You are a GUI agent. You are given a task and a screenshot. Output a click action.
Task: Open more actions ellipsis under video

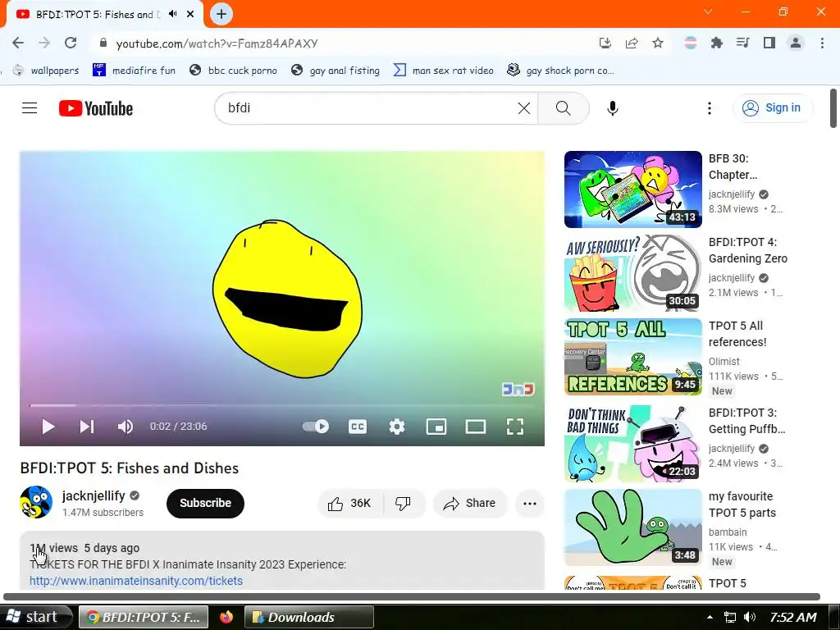pyautogui.click(x=530, y=503)
